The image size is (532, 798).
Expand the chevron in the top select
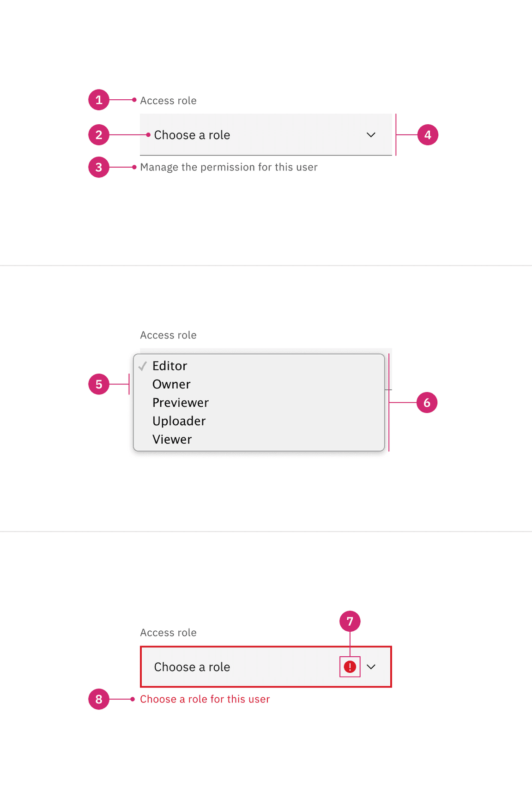point(371,135)
